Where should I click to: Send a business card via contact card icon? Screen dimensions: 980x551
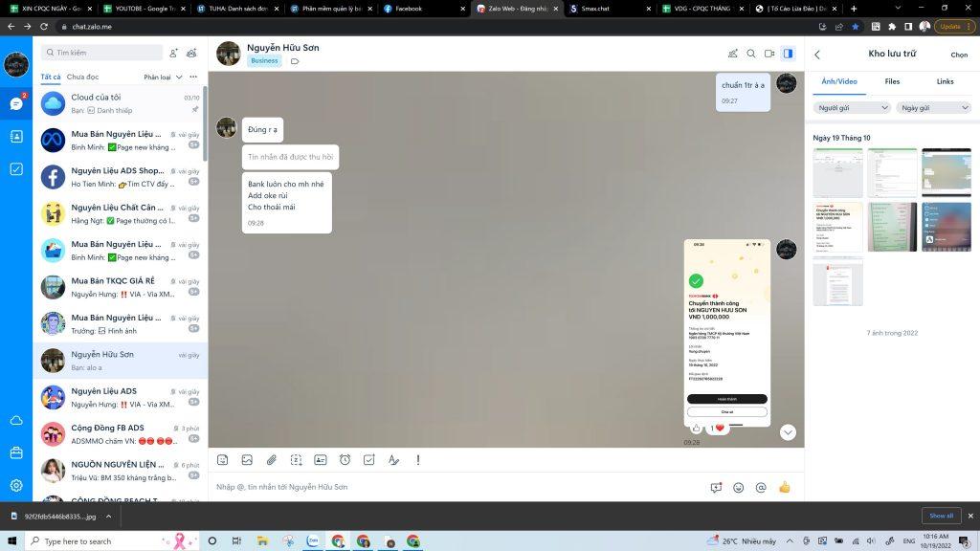coord(320,460)
